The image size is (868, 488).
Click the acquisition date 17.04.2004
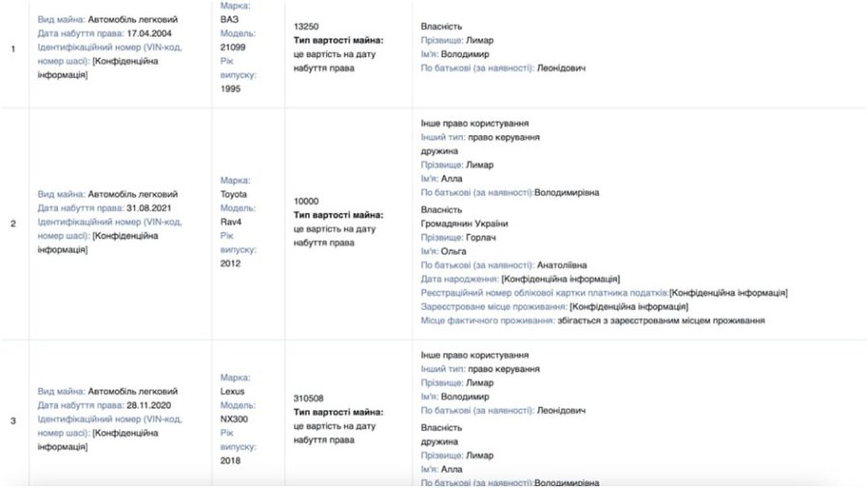pyautogui.click(x=149, y=35)
